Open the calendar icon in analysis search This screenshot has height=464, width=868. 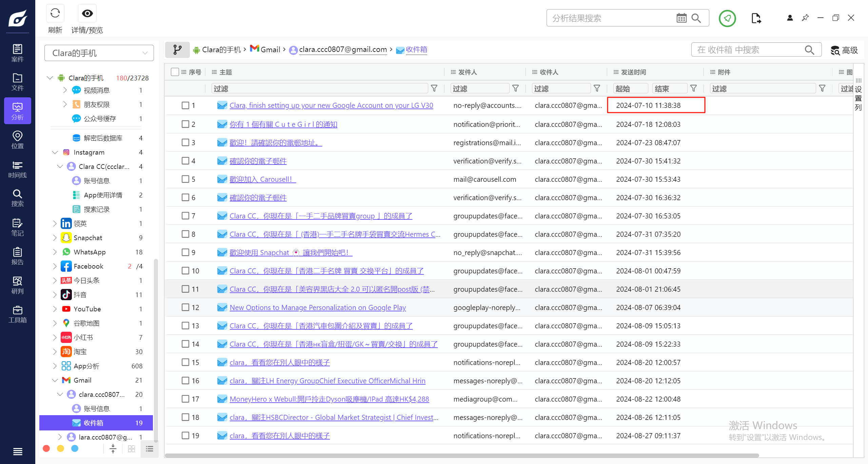681,18
